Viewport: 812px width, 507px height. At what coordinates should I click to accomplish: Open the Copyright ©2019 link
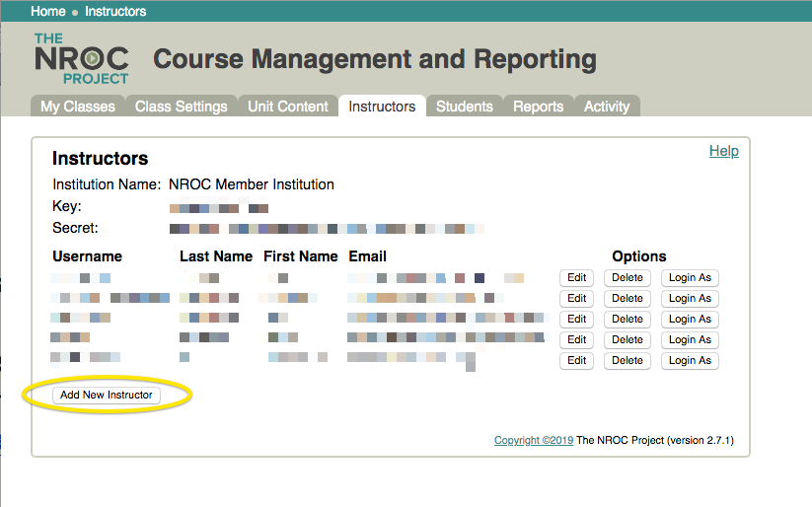(x=534, y=440)
